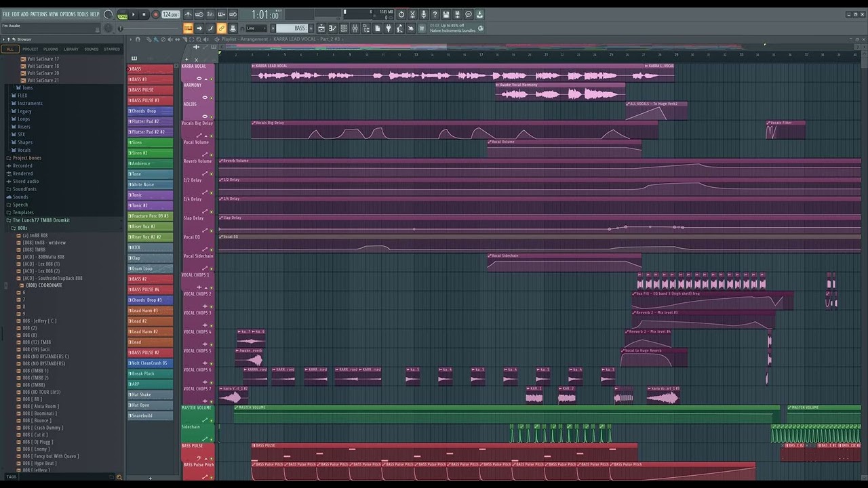Click the 1:01:00 time display
This screenshot has height=488, width=868.
265,15
